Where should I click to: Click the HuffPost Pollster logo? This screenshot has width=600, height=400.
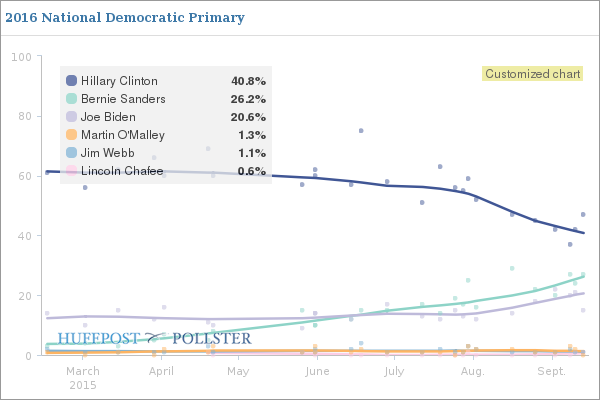point(154,339)
